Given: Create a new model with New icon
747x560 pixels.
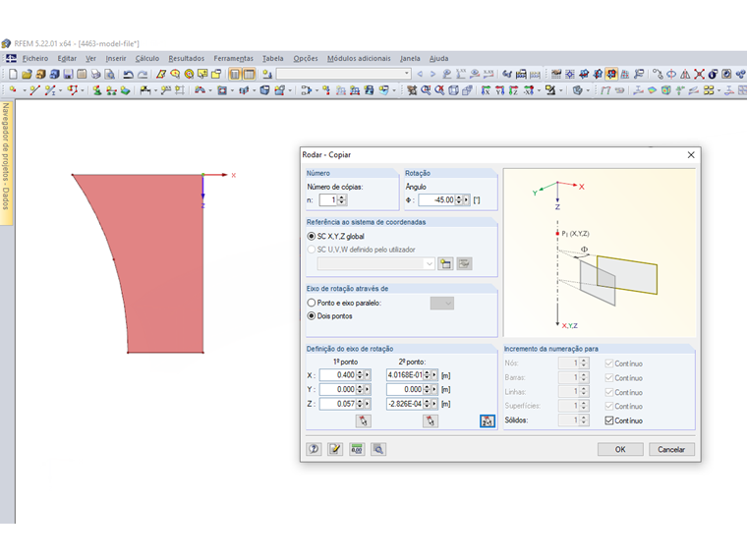Looking at the screenshot, I should [x=13, y=74].
